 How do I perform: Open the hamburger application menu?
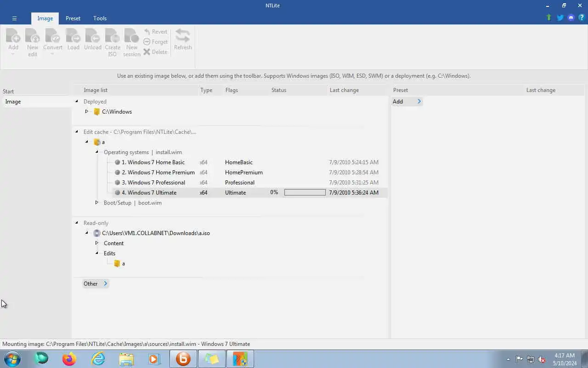14,18
